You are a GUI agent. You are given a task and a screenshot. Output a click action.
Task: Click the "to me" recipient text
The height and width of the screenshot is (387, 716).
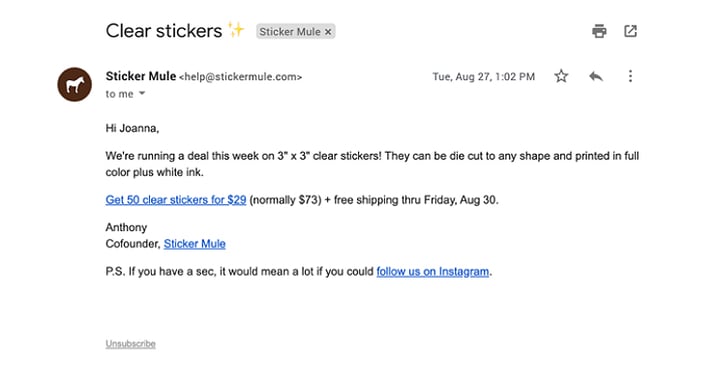119,94
